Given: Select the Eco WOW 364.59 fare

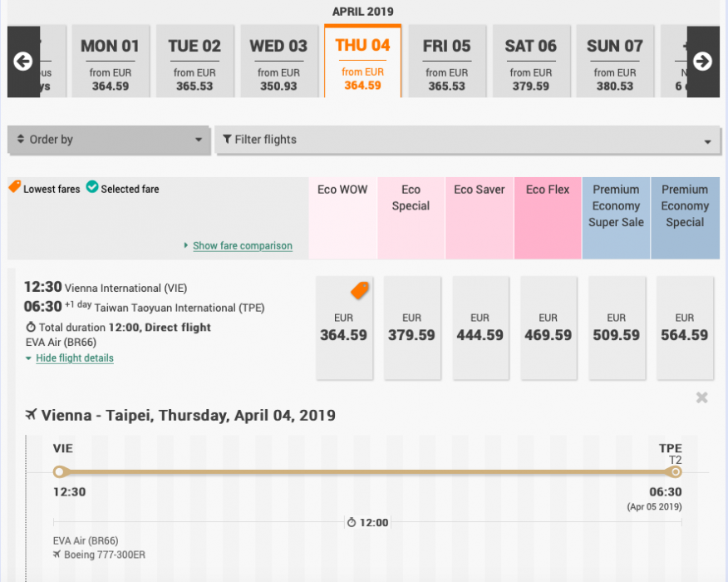Looking at the screenshot, I should (x=343, y=328).
